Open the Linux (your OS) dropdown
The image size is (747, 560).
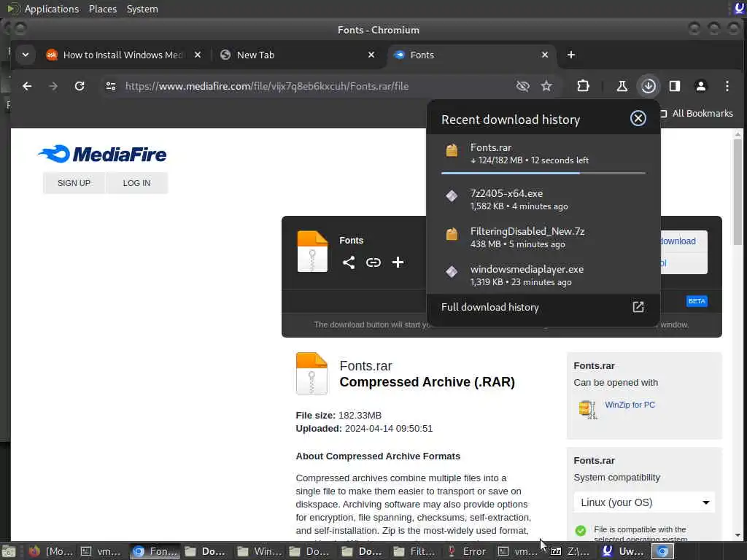pos(644,502)
